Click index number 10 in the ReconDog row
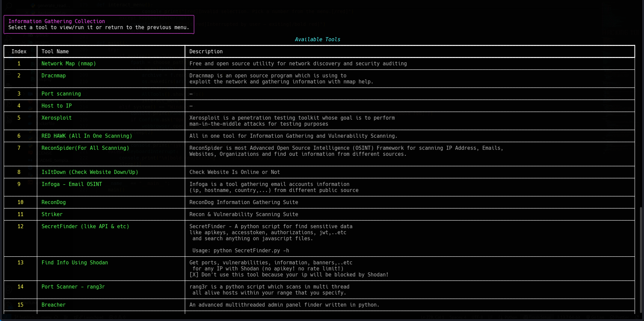644x321 pixels. [20, 202]
